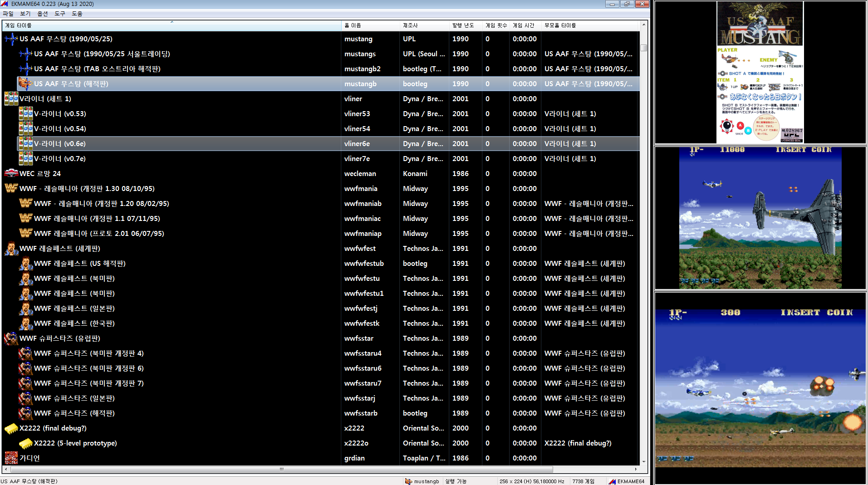Click the slot icon of V라이너 (세트 1)
Image resolution: width=868 pixels, height=485 pixels.
(x=11, y=99)
